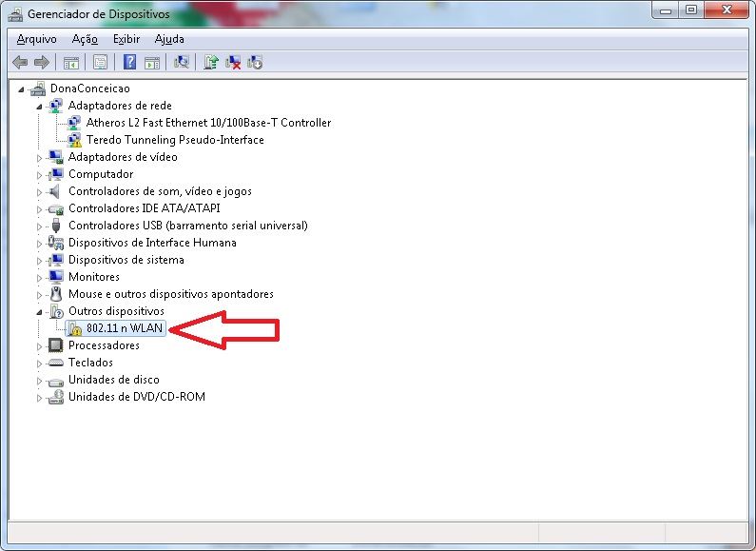
Task: Click the DVD/CD-ROM drive icon
Action: click(x=56, y=397)
